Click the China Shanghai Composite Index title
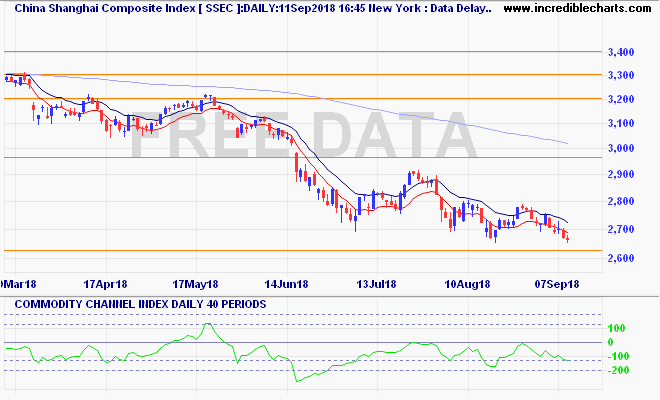Viewport: 660px width, 400px height. pos(248,9)
